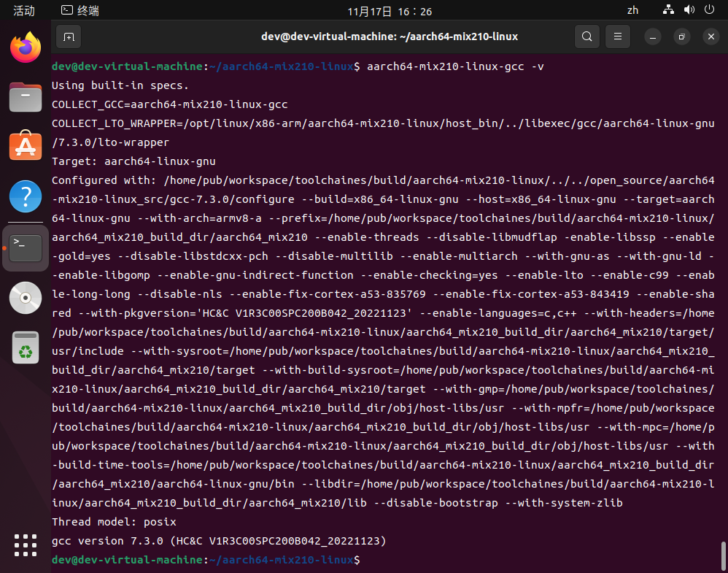The width and height of the screenshot is (728, 573).
Task: Open the Trash bin
Action: pyautogui.click(x=26, y=347)
